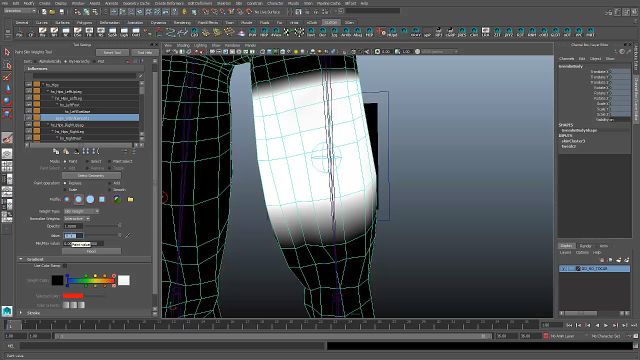The image size is (640, 360).
Task: Collapse the hx_Hips_RightUpLeg tree node
Action: click(48, 125)
